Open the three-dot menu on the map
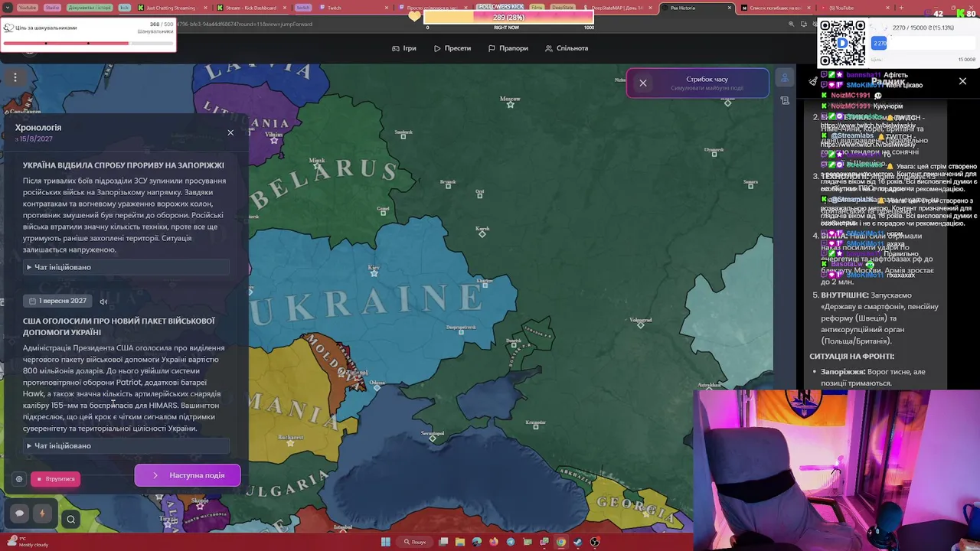Screen dimensions: 980x551 point(15,77)
